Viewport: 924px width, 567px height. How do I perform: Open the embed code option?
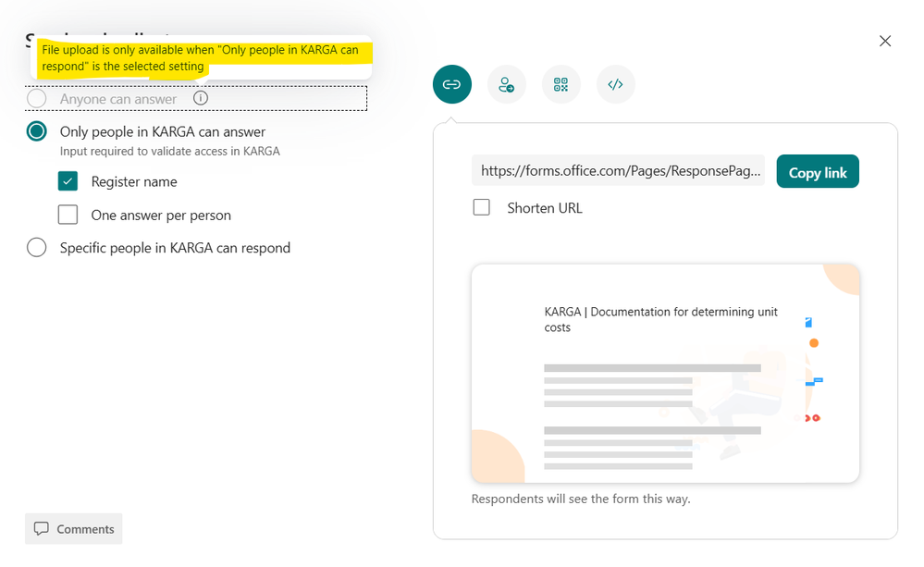coord(616,84)
